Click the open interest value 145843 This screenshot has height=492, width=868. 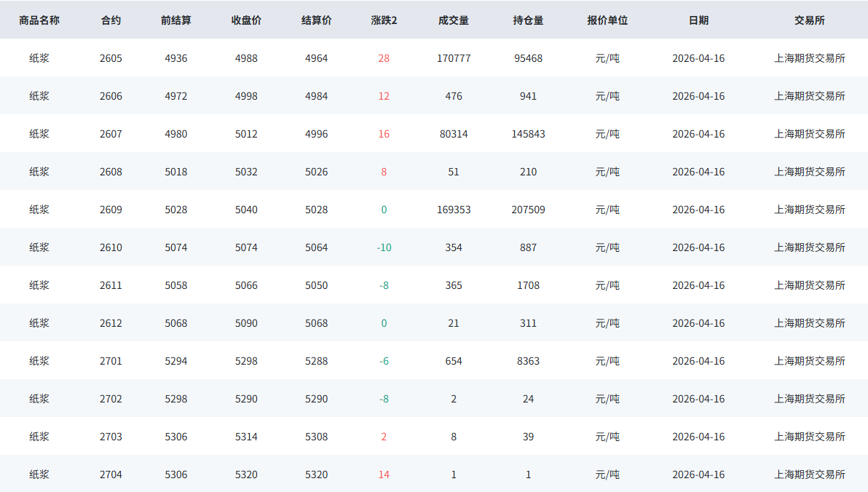pos(528,134)
